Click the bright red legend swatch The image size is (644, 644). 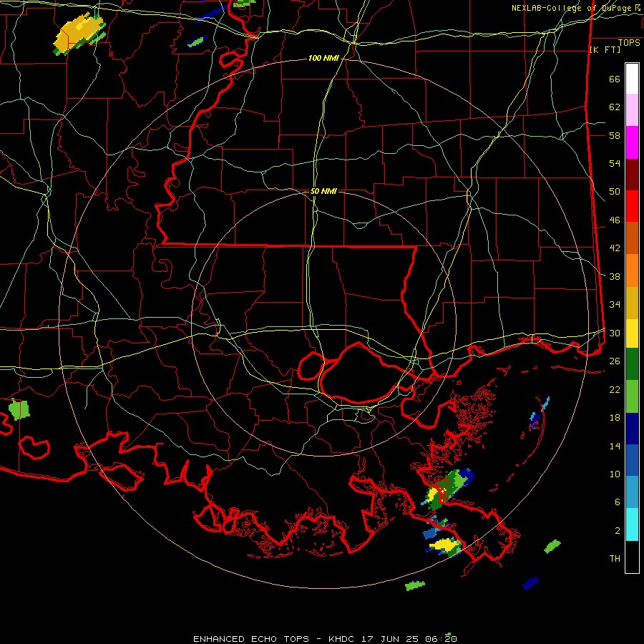[x=632, y=206]
